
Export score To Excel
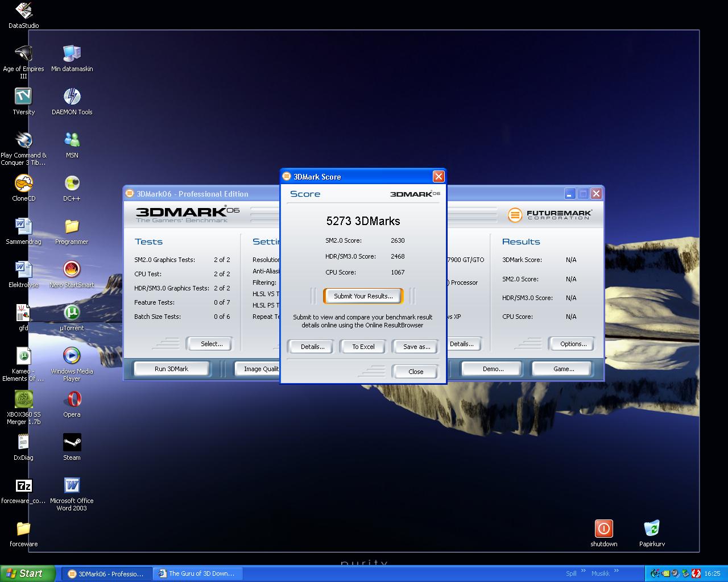[x=363, y=347]
